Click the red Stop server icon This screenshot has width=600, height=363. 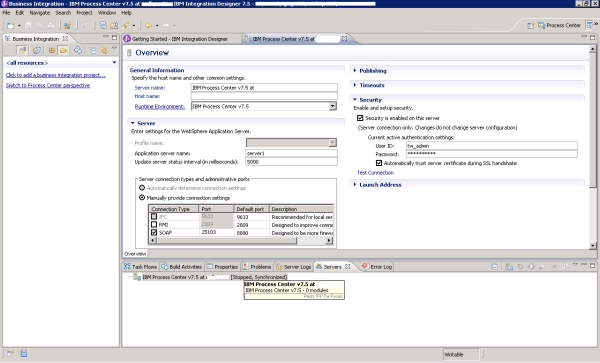tap(554, 267)
